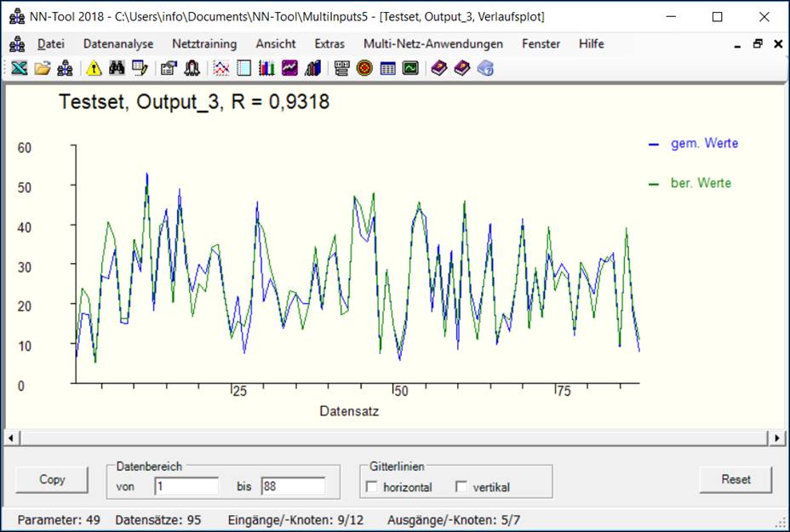
Task: Click the colored bar chart icon
Action: [266, 68]
